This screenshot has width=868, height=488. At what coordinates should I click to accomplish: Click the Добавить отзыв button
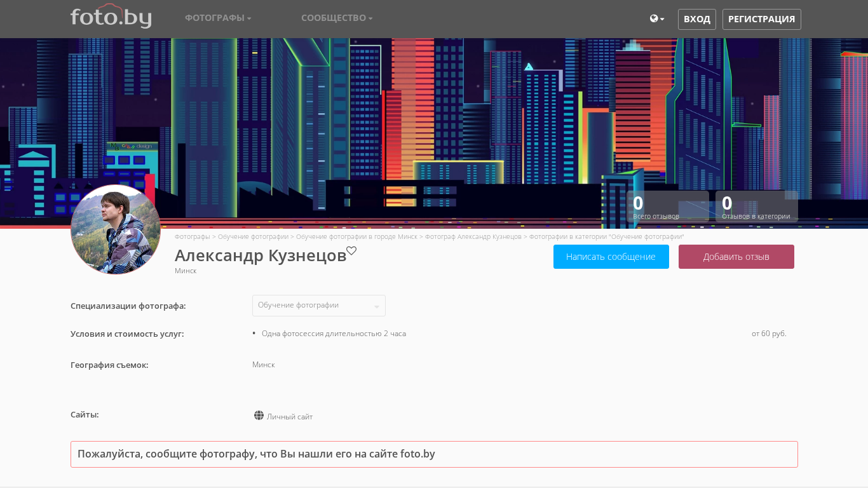[736, 257]
